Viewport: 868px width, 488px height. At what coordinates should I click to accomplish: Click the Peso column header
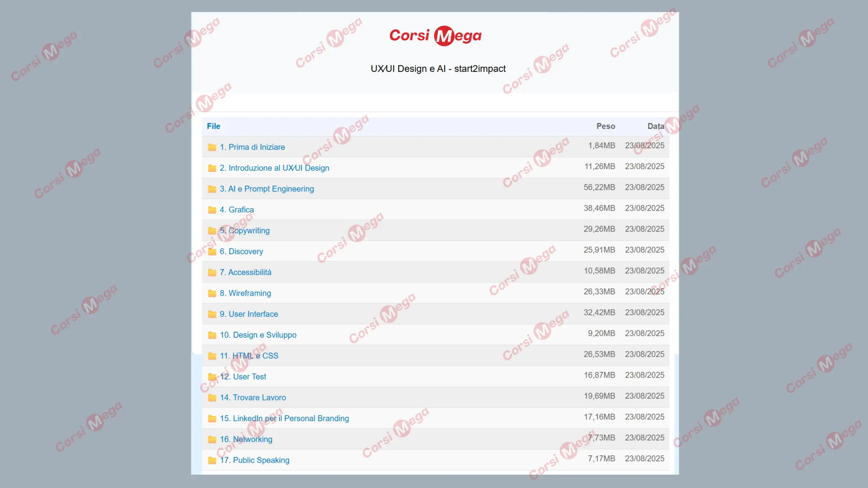pyautogui.click(x=605, y=126)
